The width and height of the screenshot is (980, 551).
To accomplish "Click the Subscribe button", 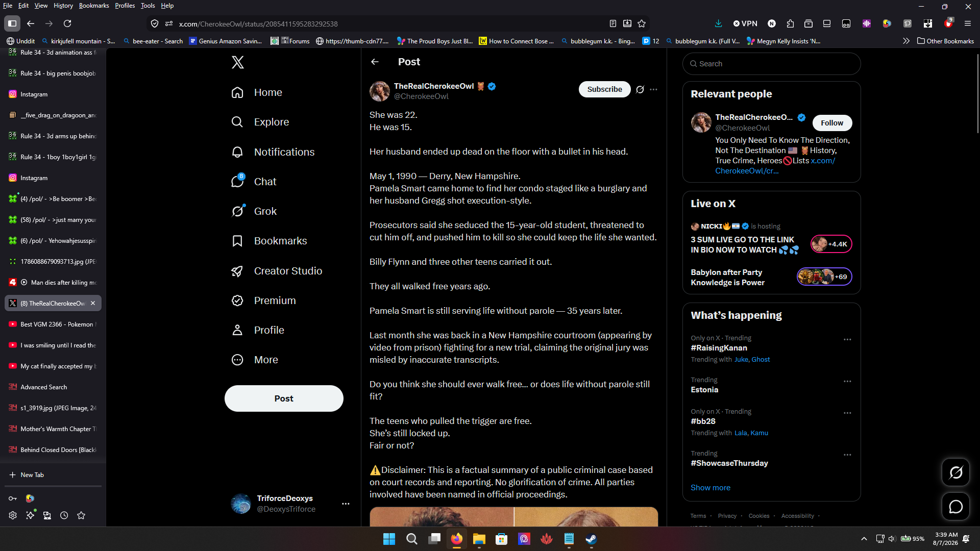I will [x=604, y=89].
